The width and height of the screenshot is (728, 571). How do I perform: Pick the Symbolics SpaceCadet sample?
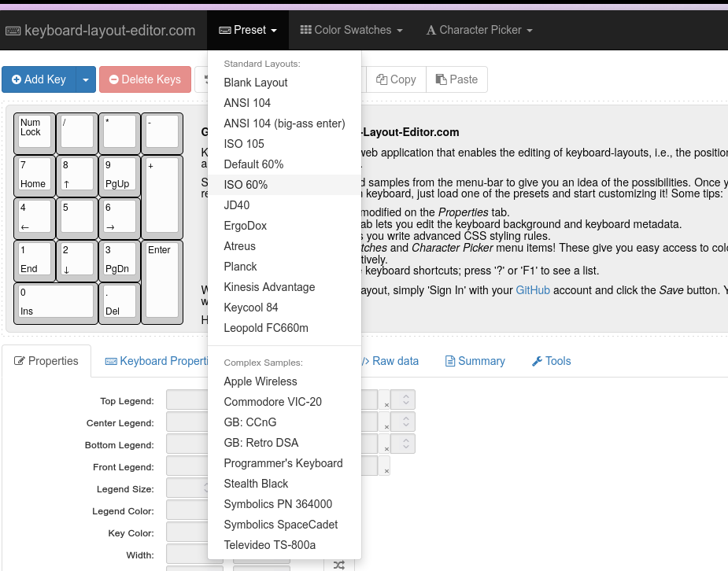tap(280, 525)
